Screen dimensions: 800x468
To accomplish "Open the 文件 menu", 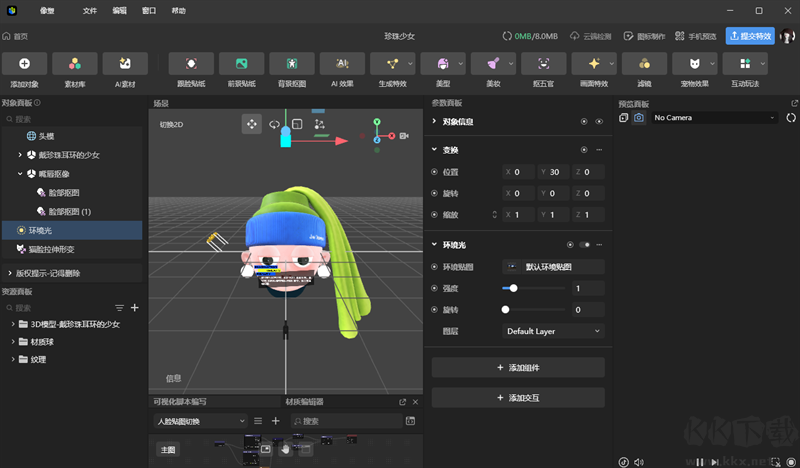I will coord(90,10).
